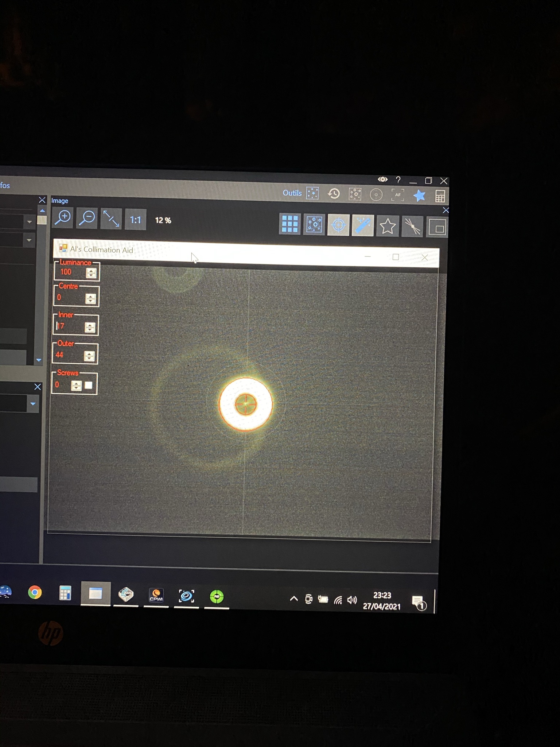560x747 pixels.
Task: Switch to the CPWI taskbar app
Action: (x=156, y=595)
